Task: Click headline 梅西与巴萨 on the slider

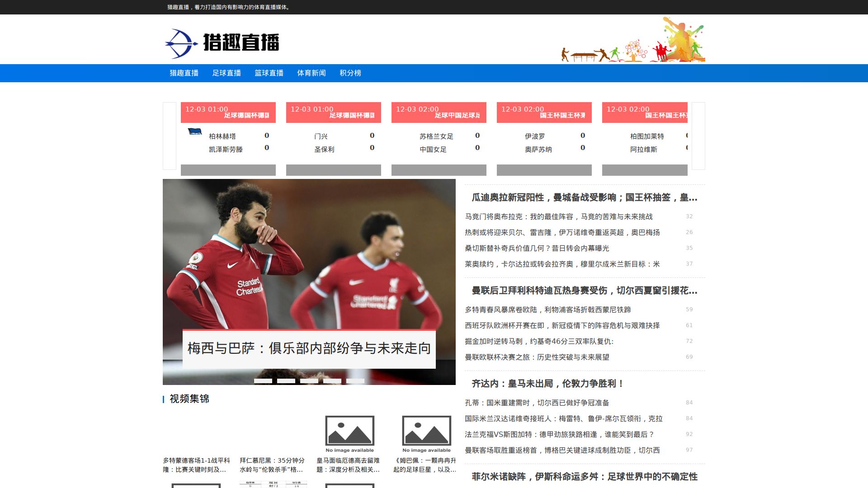Action: point(309,348)
